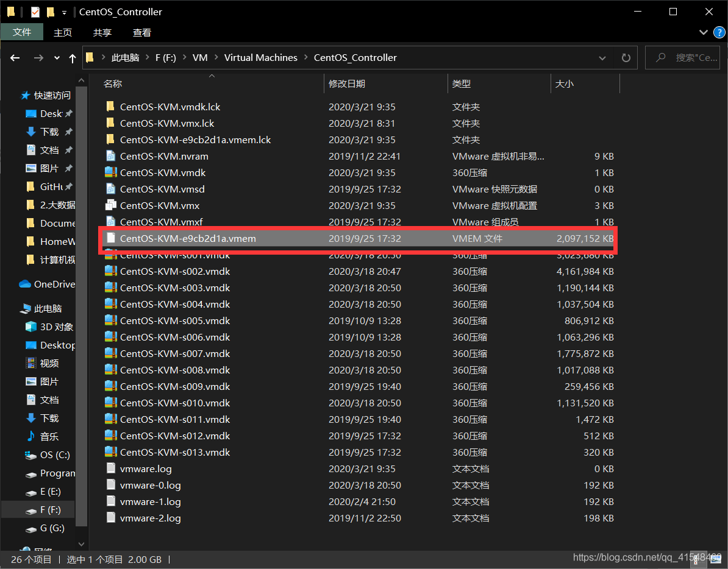Image resolution: width=728 pixels, height=569 pixels.
Task: Click the Back navigation arrow
Action: coord(15,58)
